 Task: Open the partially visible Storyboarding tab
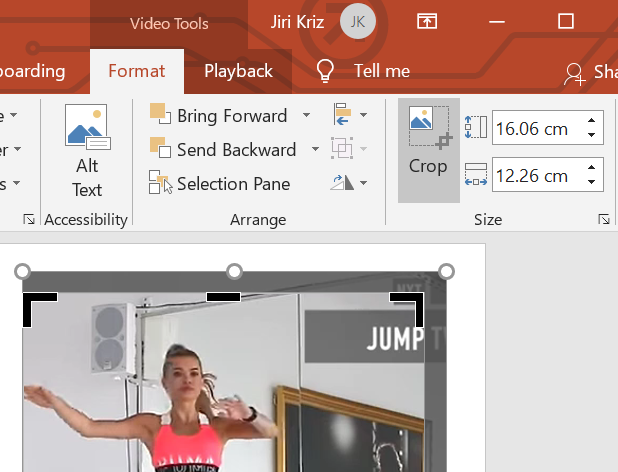click(33, 71)
